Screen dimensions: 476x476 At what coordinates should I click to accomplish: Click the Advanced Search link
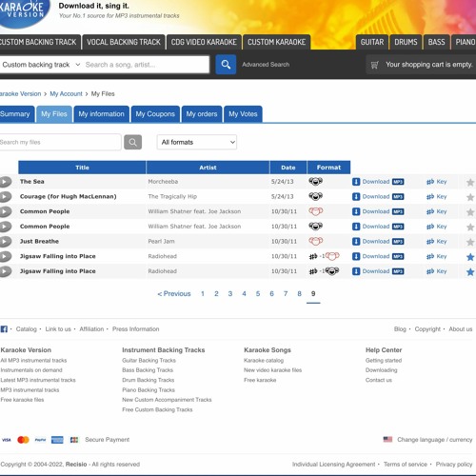266,65
